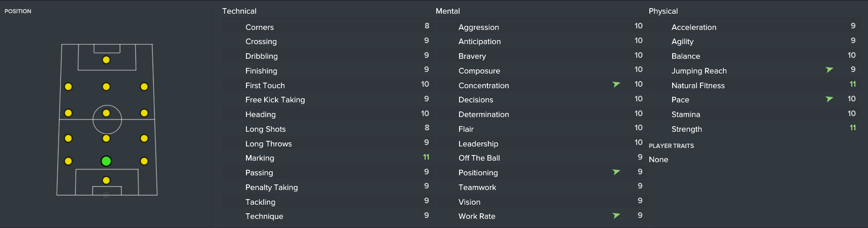Click the striker position dot at top

click(x=106, y=60)
